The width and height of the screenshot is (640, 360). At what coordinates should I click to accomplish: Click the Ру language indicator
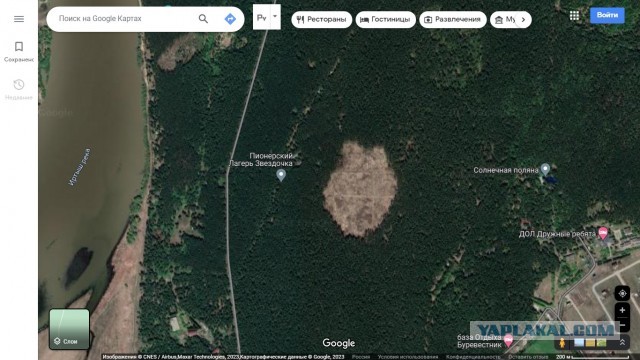262,18
